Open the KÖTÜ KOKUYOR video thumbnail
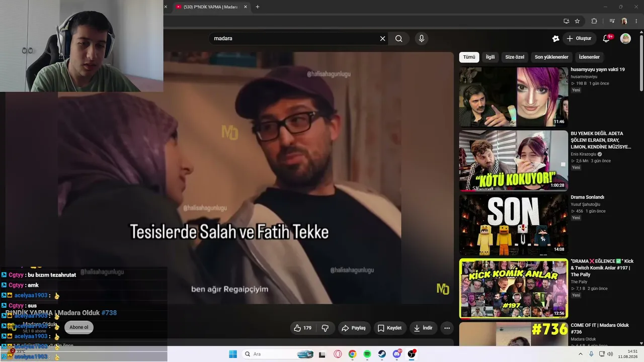This screenshot has height=362, width=644. click(513, 160)
